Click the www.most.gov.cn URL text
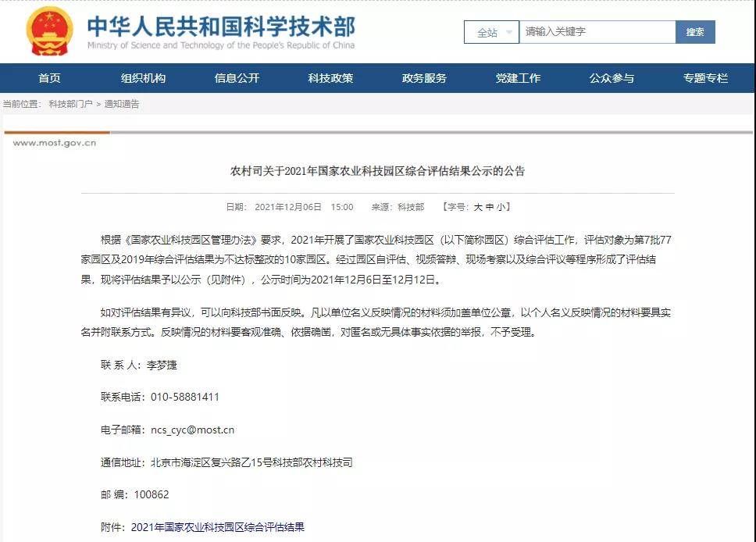 [x=55, y=143]
